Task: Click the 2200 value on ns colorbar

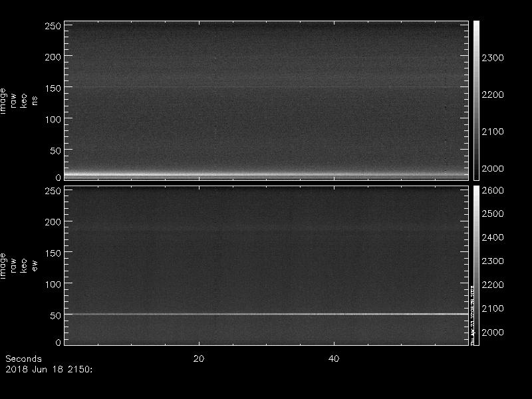Action: pyautogui.click(x=493, y=94)
